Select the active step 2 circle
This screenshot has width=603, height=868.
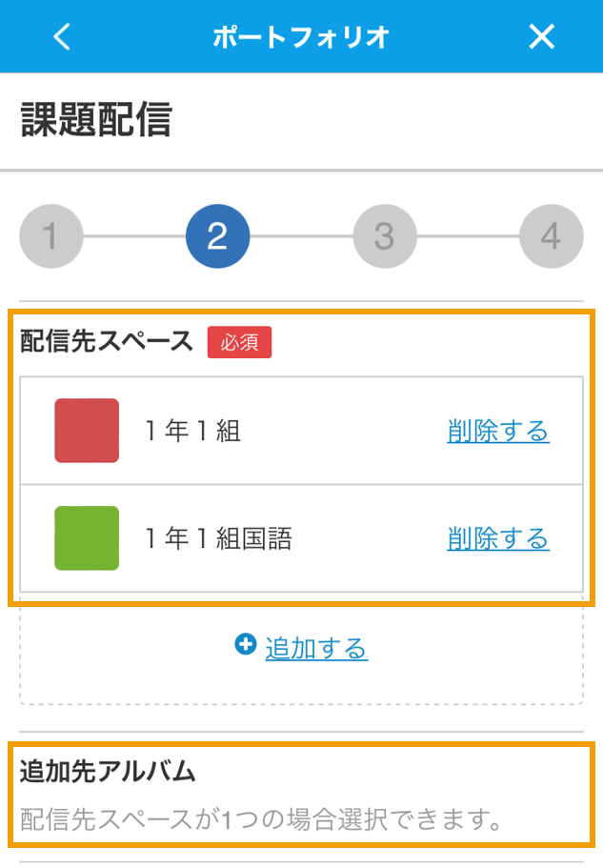[218, 236]
